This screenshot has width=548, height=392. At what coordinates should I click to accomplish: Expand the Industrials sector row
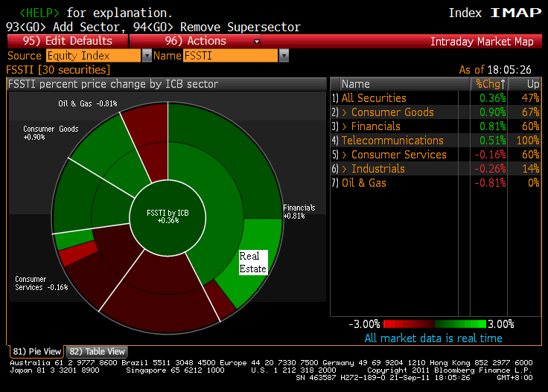(x=345, y=169)
